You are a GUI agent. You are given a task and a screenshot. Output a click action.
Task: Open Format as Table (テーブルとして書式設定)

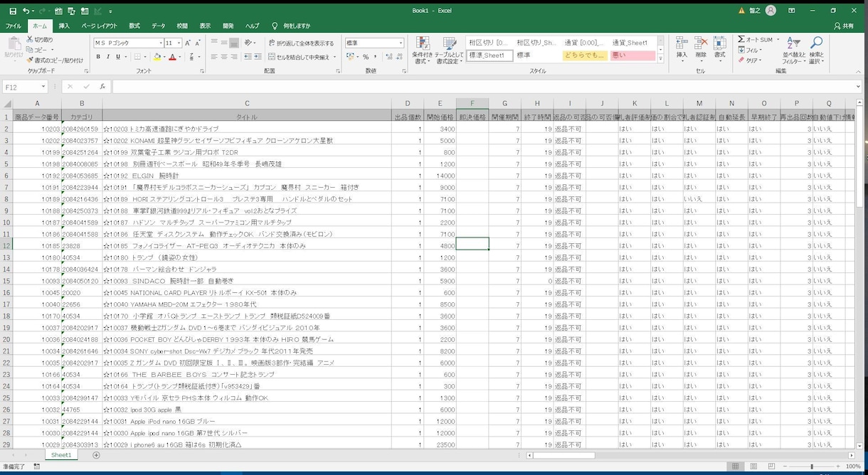(x=449, y=50)
